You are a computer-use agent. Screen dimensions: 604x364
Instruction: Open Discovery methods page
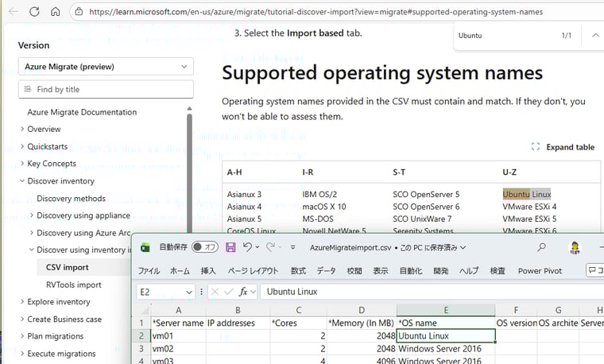click(71, 199)
